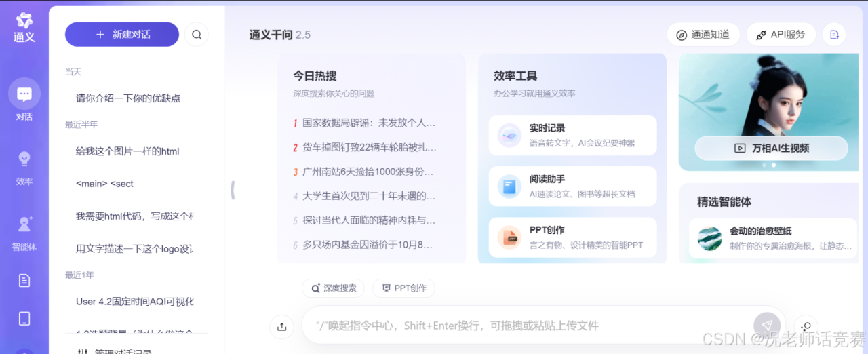Open the PPT创作 efficiency tool card
This screenshot has width=868, height=354.
572,237
